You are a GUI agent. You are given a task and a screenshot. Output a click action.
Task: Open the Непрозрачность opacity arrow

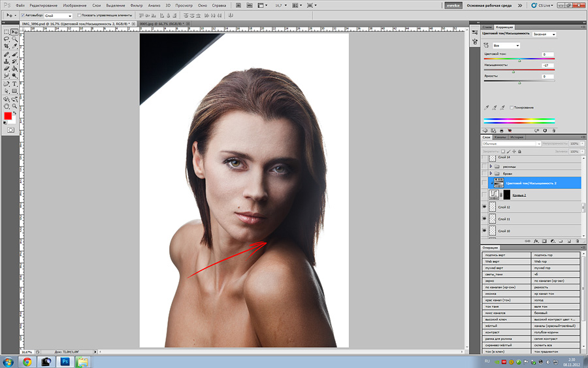[582, 144]
